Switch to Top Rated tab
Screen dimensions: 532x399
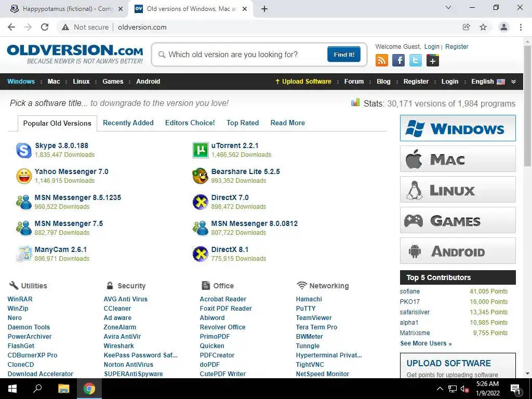pos(243,123)
